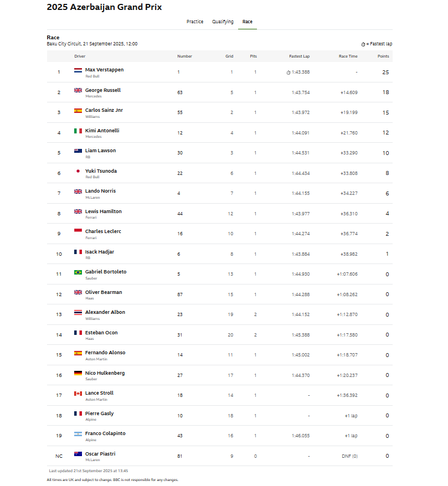Click the Points column header
The image size is (448, 486).
[x=383, y=56]
